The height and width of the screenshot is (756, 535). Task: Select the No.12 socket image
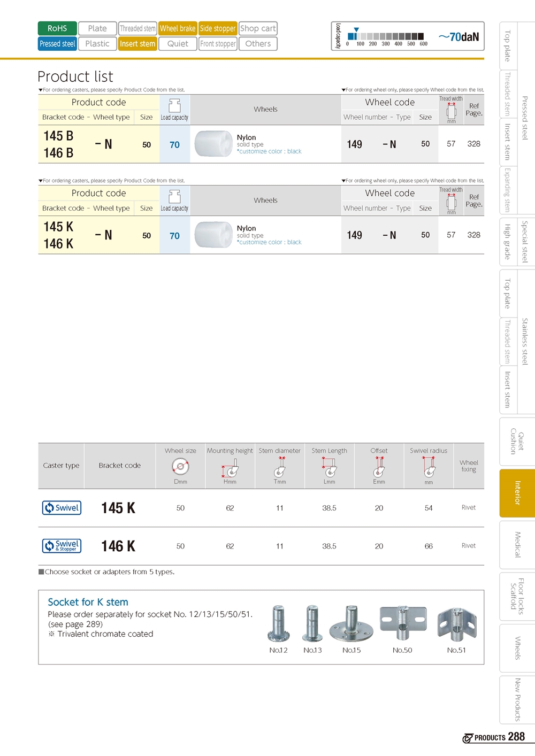pyautogui.click(x=279, y=623)
